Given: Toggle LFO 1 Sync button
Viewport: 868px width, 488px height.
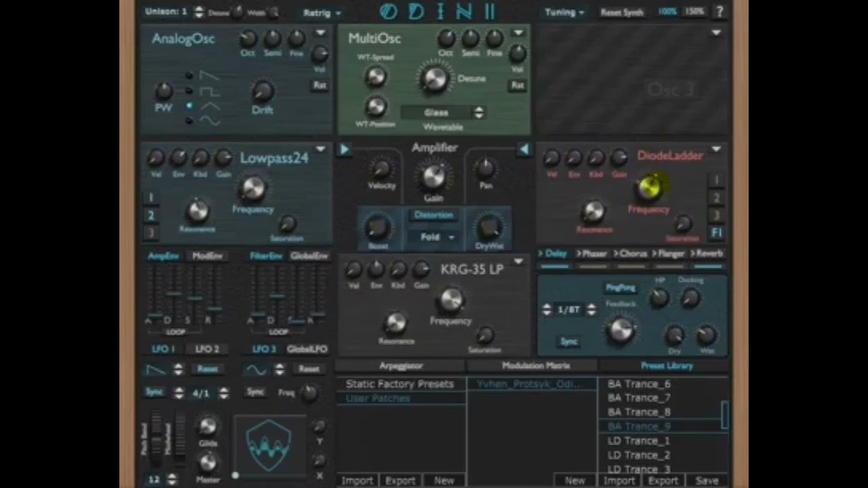Looking at the screenshot, I should tap(155, 392).
